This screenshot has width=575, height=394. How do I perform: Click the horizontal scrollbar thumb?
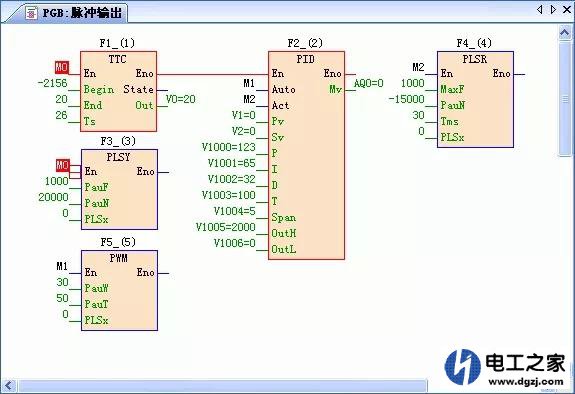[x=223, y=386]
